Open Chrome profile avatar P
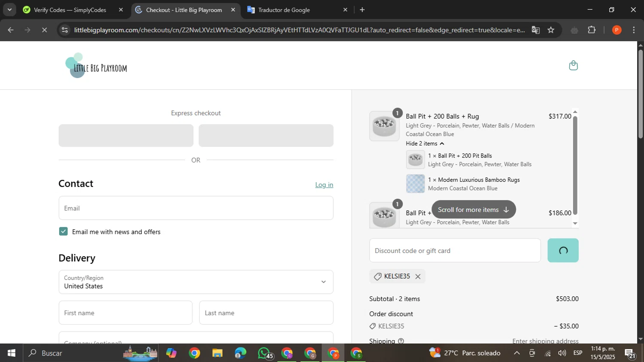Image resolution: width=644 pixels, height=362 pixels. coord(617,30)
